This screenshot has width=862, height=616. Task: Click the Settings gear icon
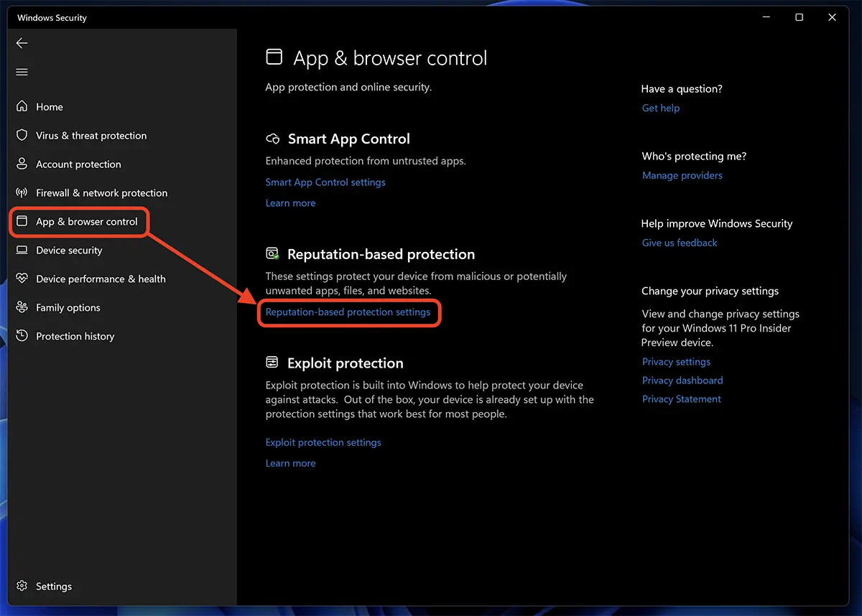[22, 586]
